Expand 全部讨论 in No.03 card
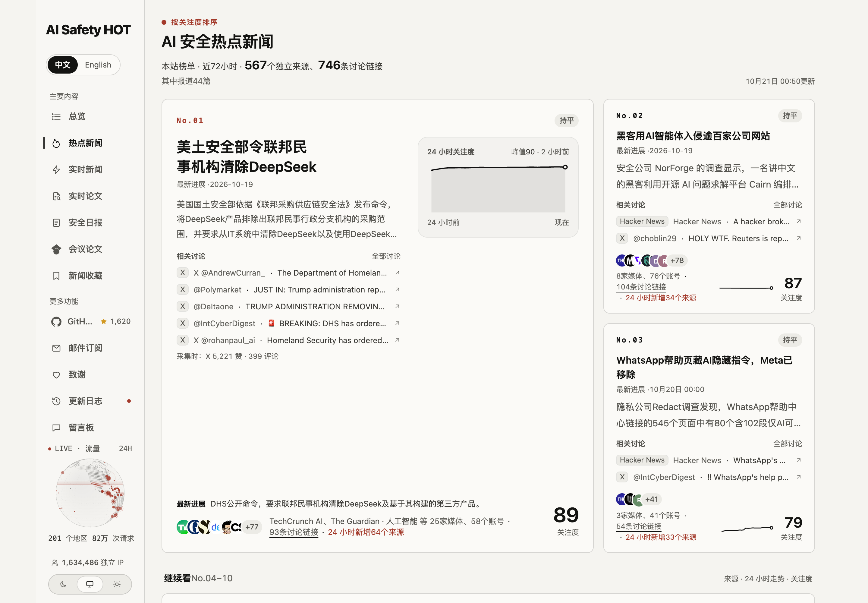Image resolution: width=868 pixels, height=603 pixels. pos(787,444)
